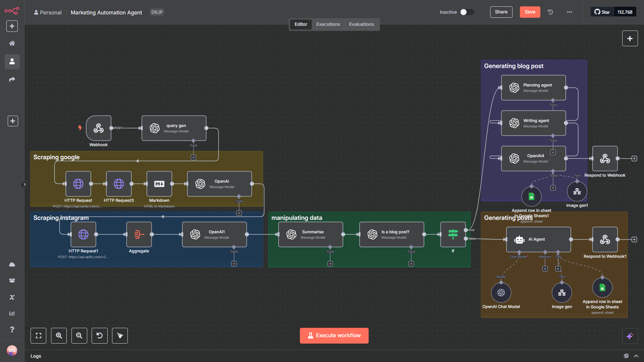Open the three-dot workflow options menu
Screen dimensions: 644x362
[x=569, y=12]
